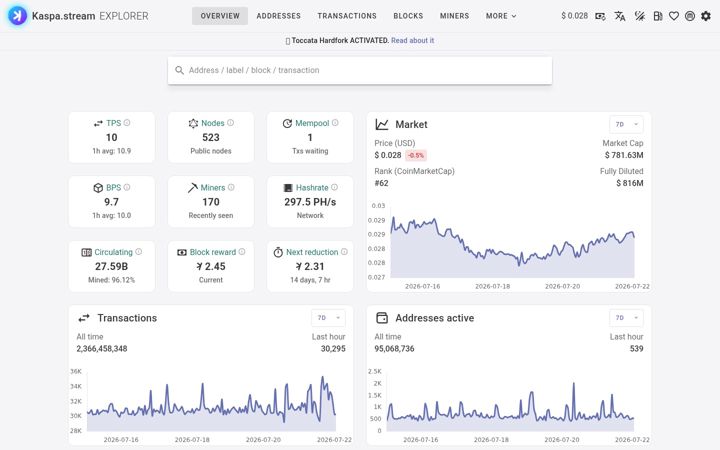The height and width of the screenshot is (450, 720).
Task: Click the heart donate icon
Action: point(674,16)
